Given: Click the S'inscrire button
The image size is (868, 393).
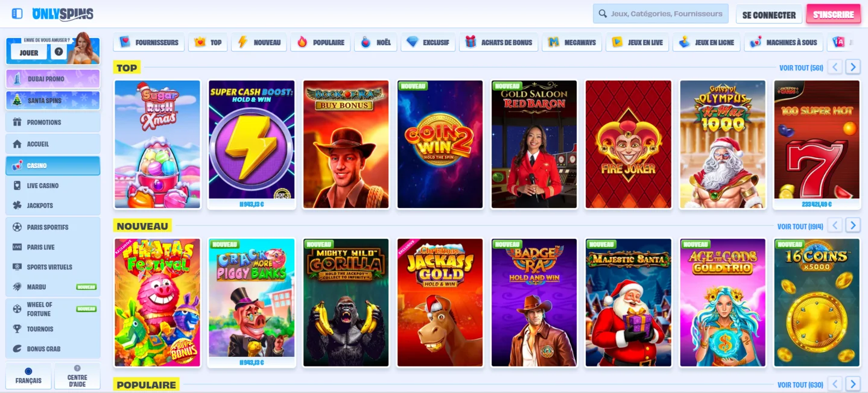Looking at the screenshot, I should (833, 14).
